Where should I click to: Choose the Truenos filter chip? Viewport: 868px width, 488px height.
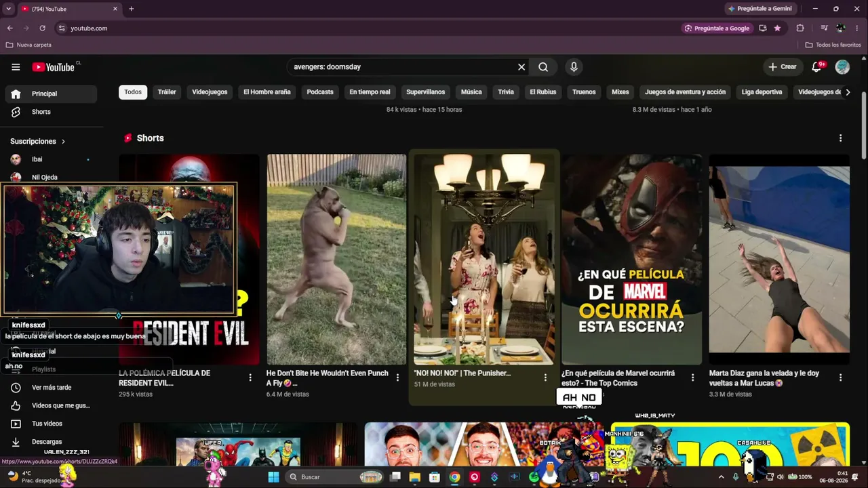[584, 92]
